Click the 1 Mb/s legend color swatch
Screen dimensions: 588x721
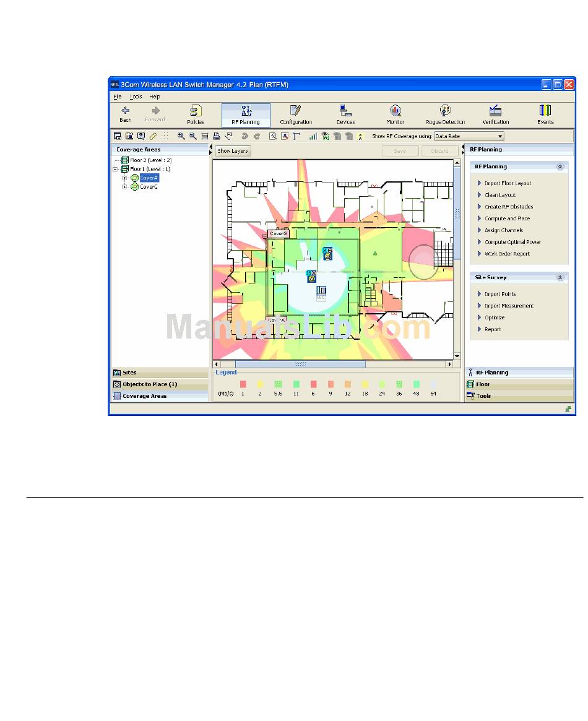tap(243, 384)
